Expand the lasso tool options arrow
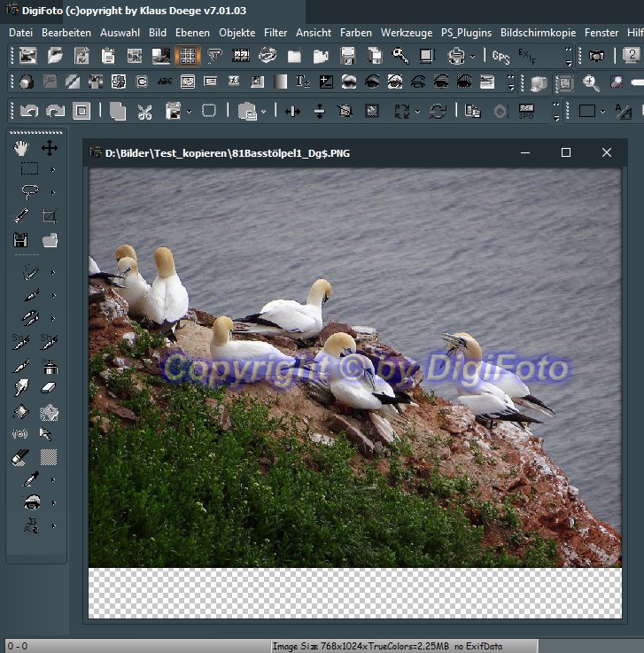 pos(53,192)
